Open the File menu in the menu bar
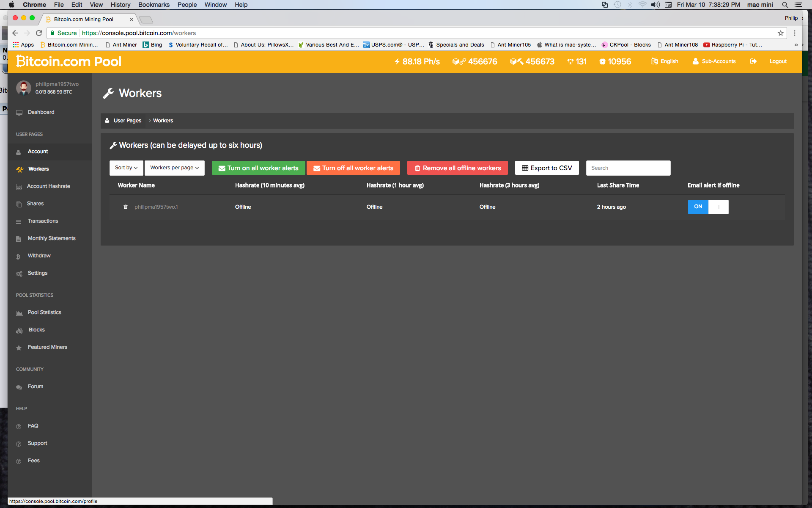812x508 pixels. (59, 5)
